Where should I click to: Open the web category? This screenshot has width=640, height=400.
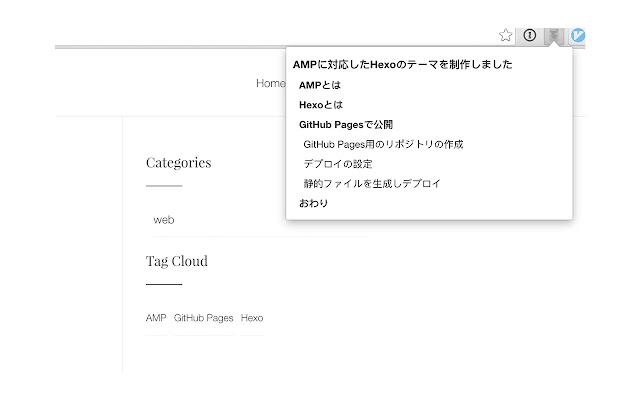click(x=164, y=220)
